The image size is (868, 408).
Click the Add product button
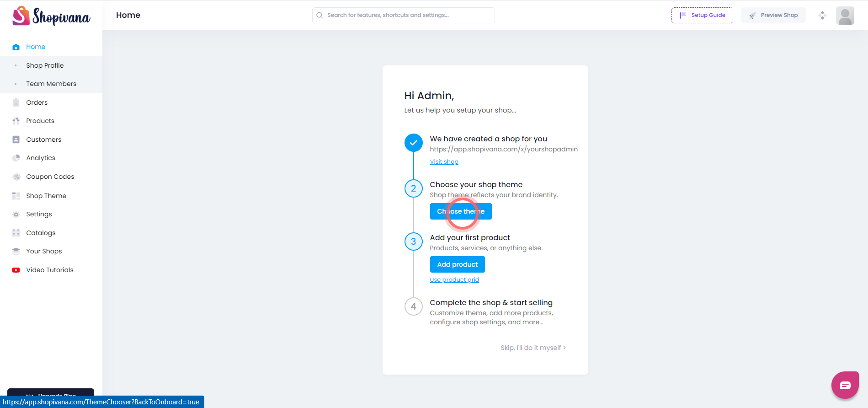[x=458, y=264]
